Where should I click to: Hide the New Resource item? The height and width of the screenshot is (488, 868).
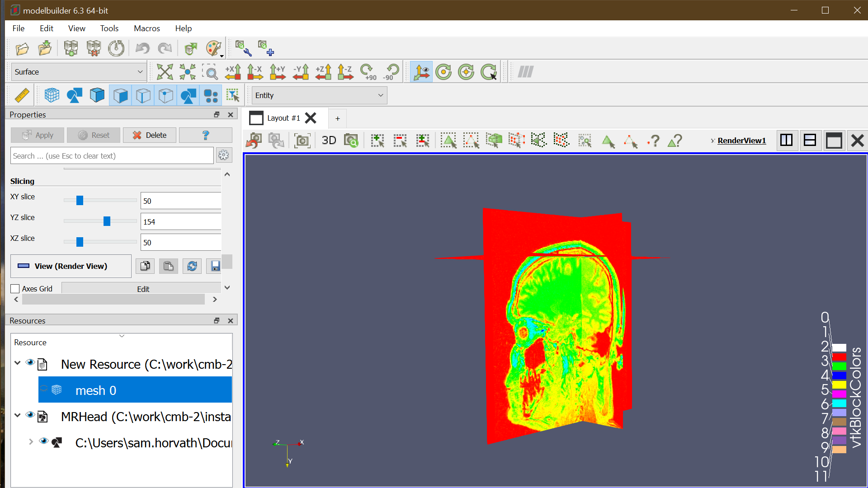coord(31,362)
